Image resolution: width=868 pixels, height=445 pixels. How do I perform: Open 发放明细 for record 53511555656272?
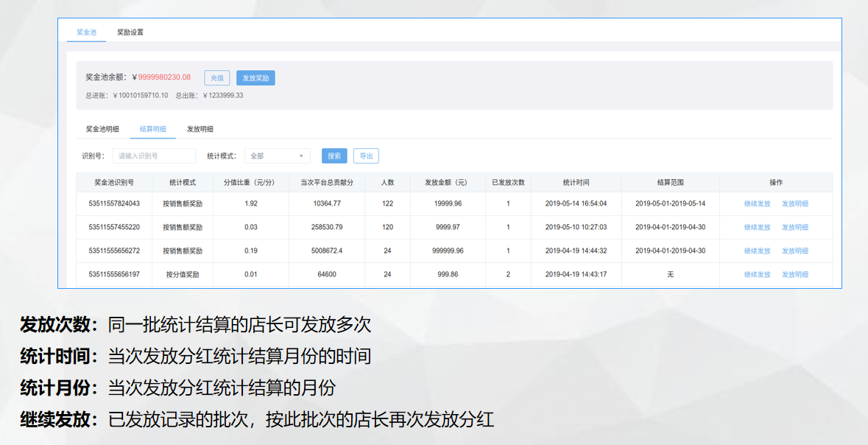(795, 250)
